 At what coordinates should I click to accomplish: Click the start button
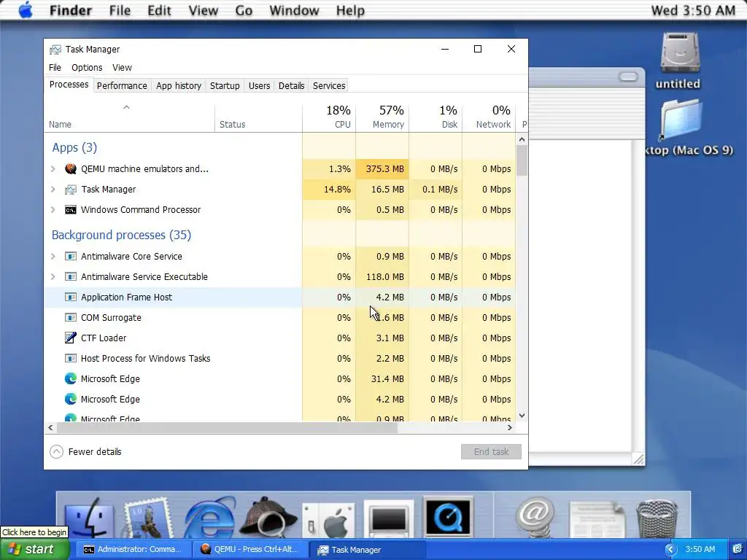pos(34,550)
